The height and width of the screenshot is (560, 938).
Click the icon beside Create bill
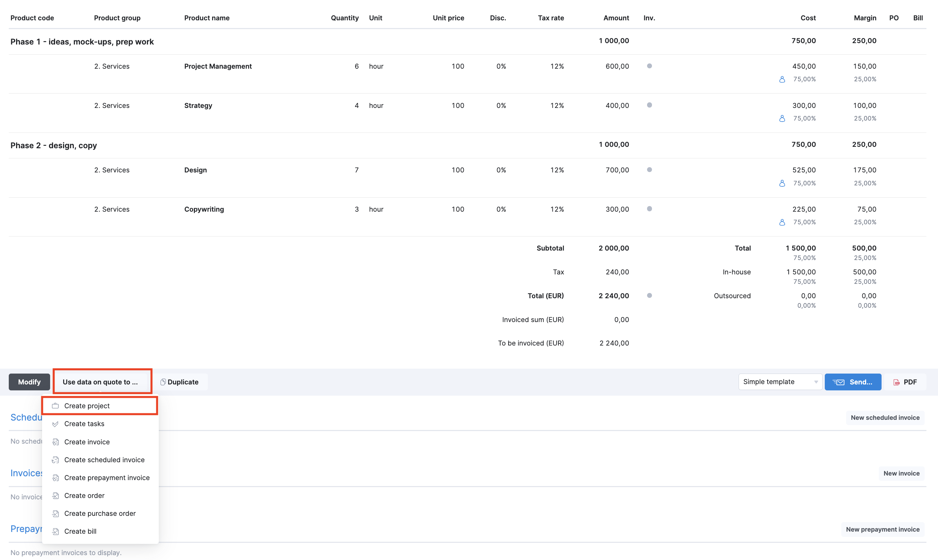coord(55,531)
